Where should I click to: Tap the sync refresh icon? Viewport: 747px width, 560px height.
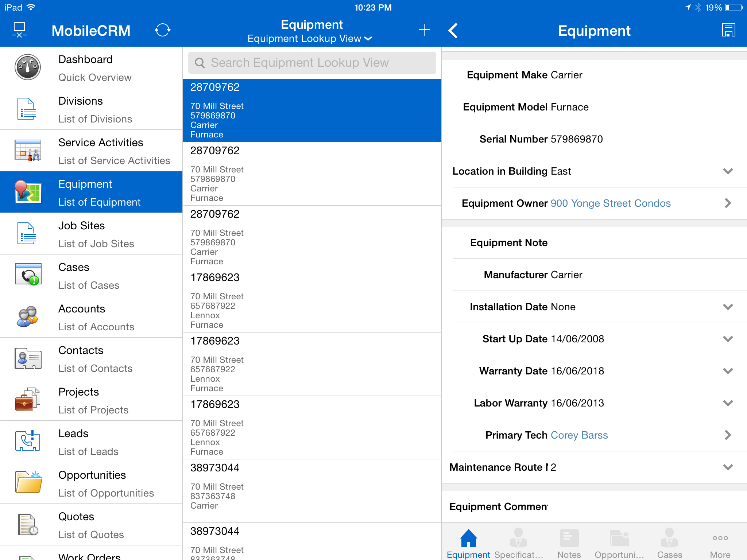coord(163,30)
